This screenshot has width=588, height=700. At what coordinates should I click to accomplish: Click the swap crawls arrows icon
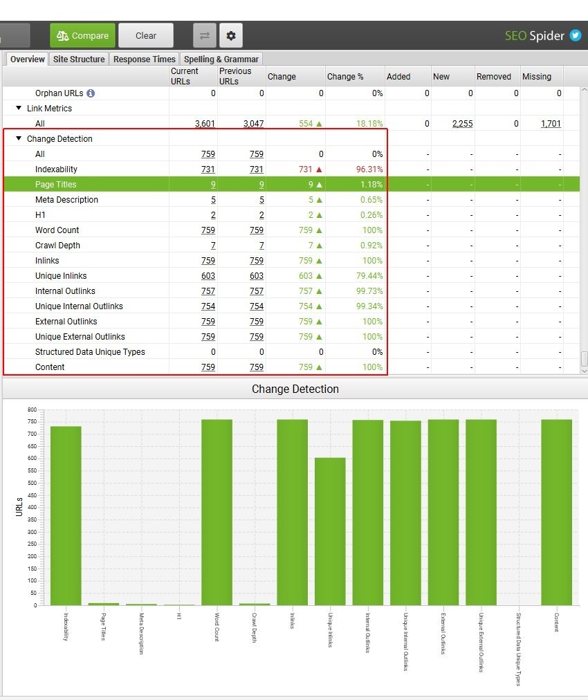point(205,35)
